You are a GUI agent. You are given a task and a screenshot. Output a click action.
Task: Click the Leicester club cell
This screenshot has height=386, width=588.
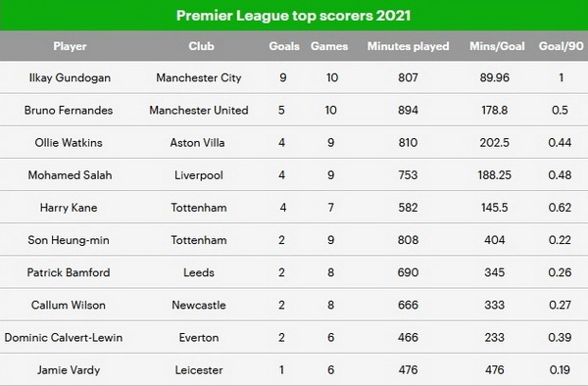[199, 370]
